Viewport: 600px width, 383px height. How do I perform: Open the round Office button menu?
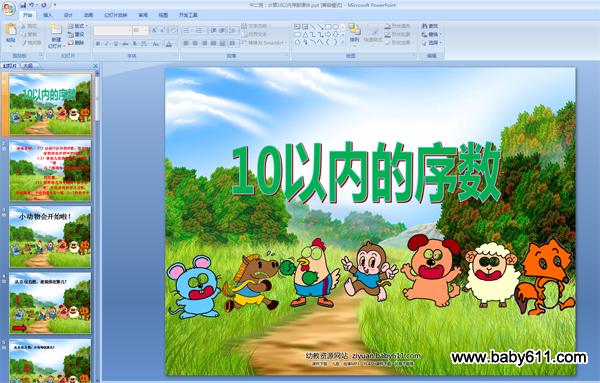[8, 8]
